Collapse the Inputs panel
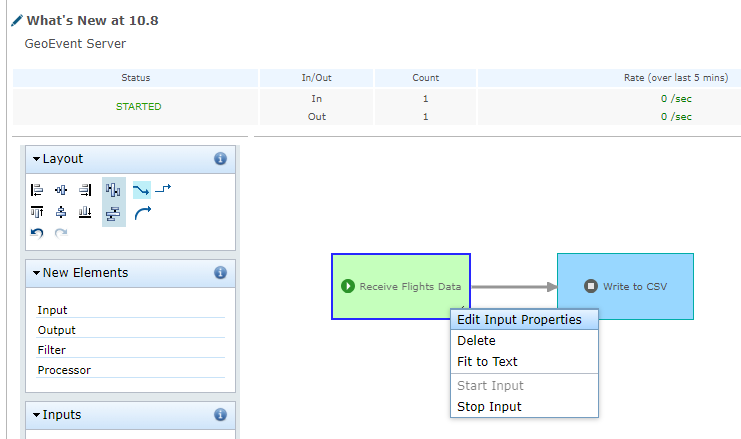Image resolution: width=741 pixels, height=439 pixels. (37, 415)
